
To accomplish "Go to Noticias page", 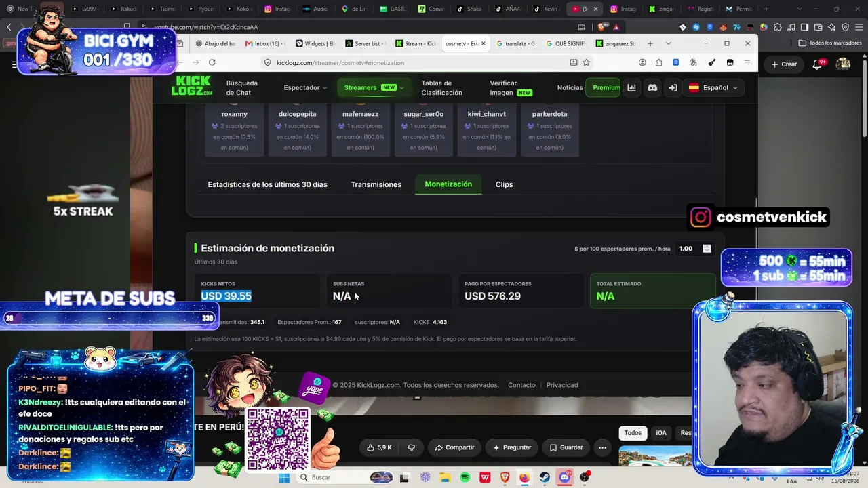I will 570,87.
